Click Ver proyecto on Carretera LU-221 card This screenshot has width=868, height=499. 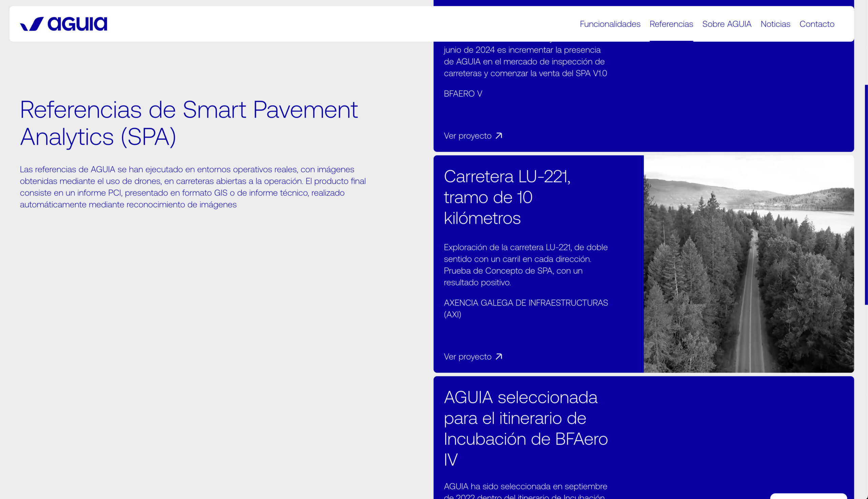point(468,357)
